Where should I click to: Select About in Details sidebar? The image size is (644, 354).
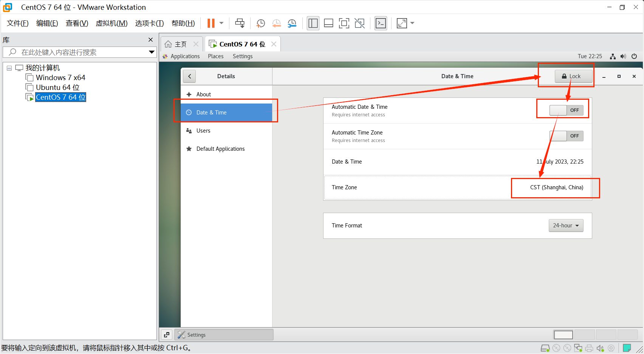[x=226, y=94]
